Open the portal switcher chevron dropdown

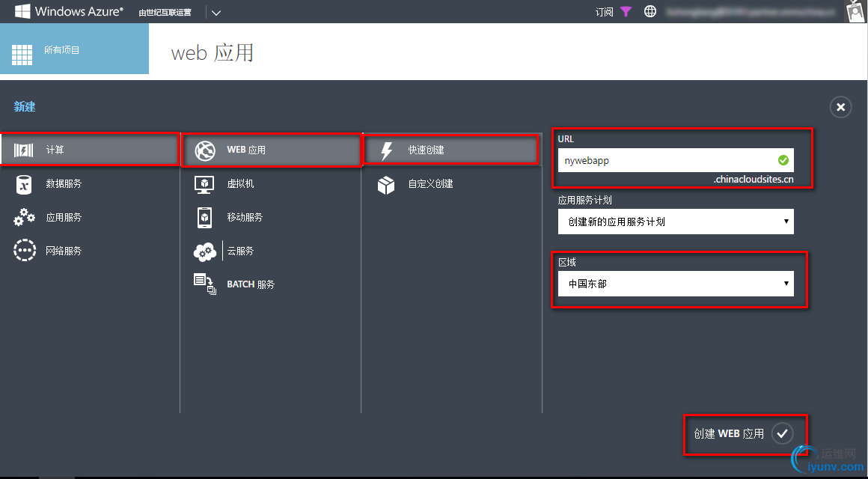(x=216, y=13)
